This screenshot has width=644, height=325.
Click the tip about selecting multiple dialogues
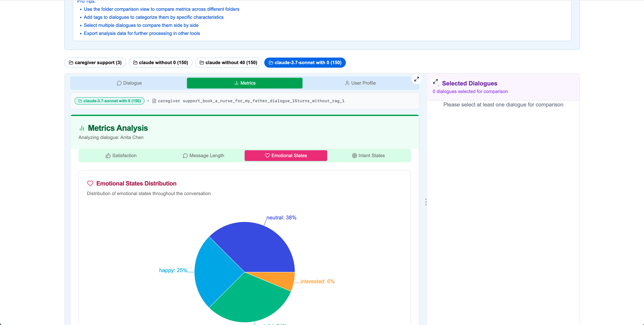tap(141, 25)
